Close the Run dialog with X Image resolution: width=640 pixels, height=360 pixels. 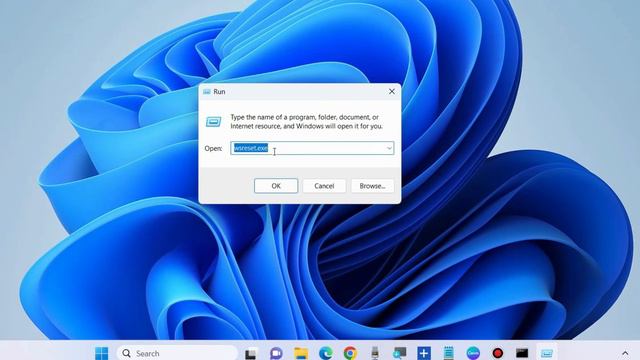392,91
